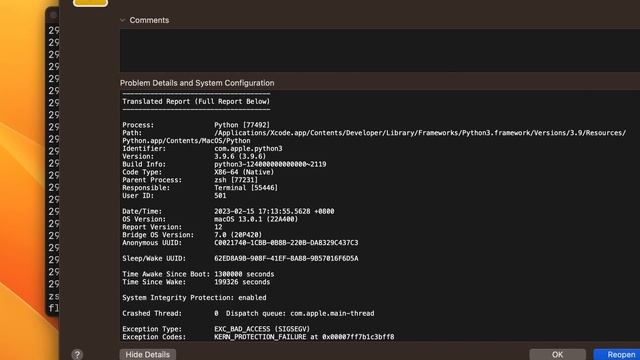Select the version value '3.9.6 (3.9.6)'
This screenshot has width=640, height=360.
click(x=240, y=156)
